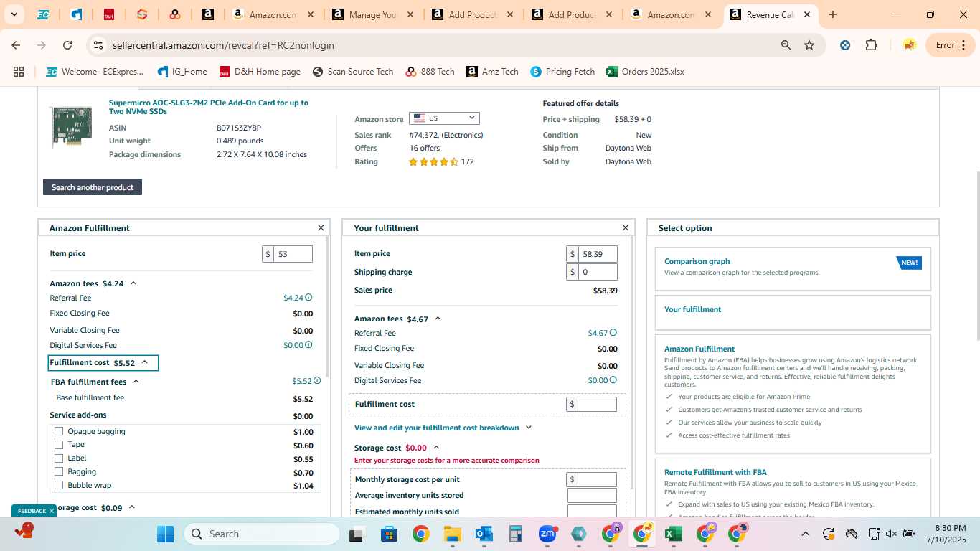
Task: Open Scan Source Tech bookmark
Action: point(353,72)
